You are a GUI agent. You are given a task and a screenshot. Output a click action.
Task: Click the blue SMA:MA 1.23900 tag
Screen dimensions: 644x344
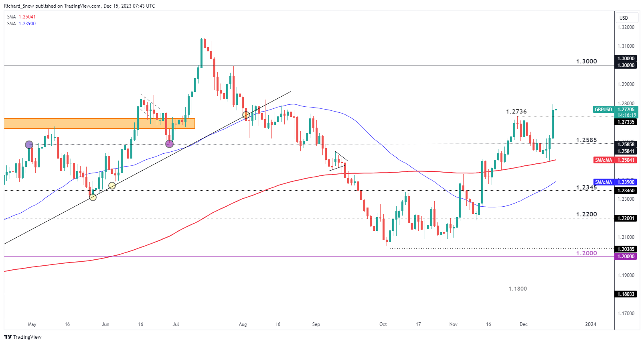pyautogui.click(x=603, y=182)
